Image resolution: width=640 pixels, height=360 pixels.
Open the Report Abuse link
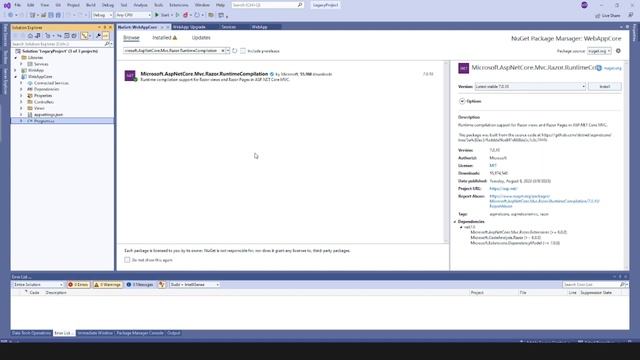(544, 201)
